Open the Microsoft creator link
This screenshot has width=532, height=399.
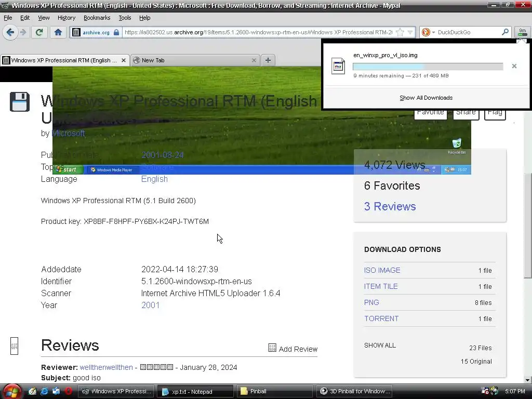68,134
